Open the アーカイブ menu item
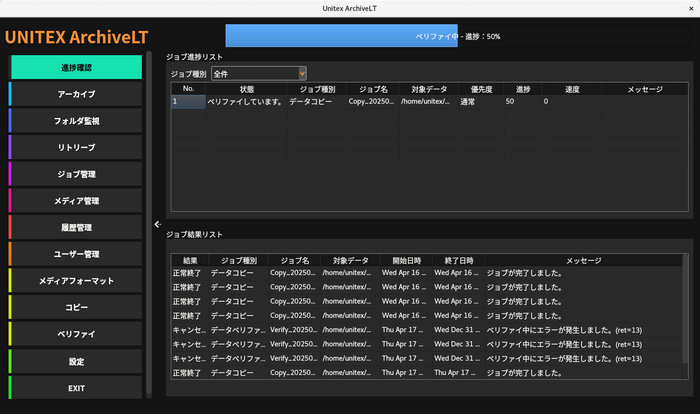Screen dimensions: 700x414 pyautogui.click(x=76, y=94)
